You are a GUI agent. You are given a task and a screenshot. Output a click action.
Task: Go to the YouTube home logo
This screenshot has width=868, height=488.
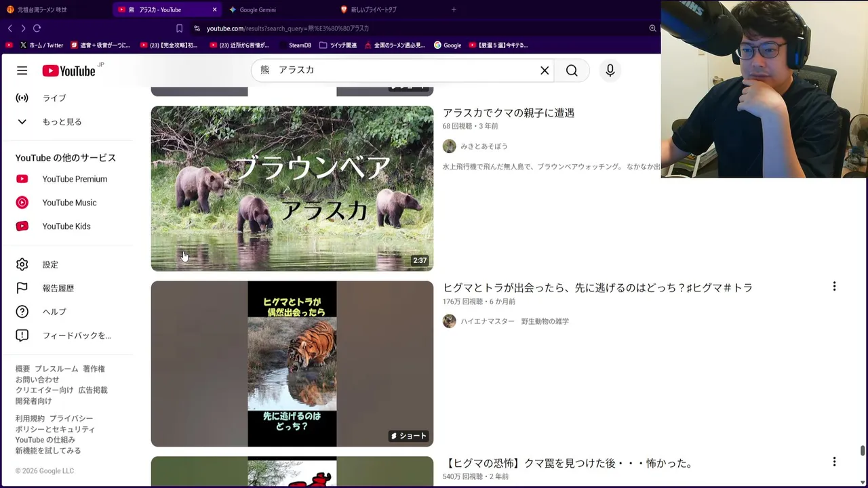tap(68, 70)
